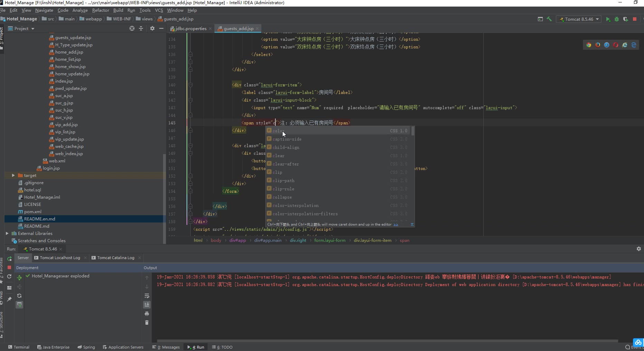Open run anything icon left of hammer
The height and width of the screenshot is (351, 644).
point(540,19)
